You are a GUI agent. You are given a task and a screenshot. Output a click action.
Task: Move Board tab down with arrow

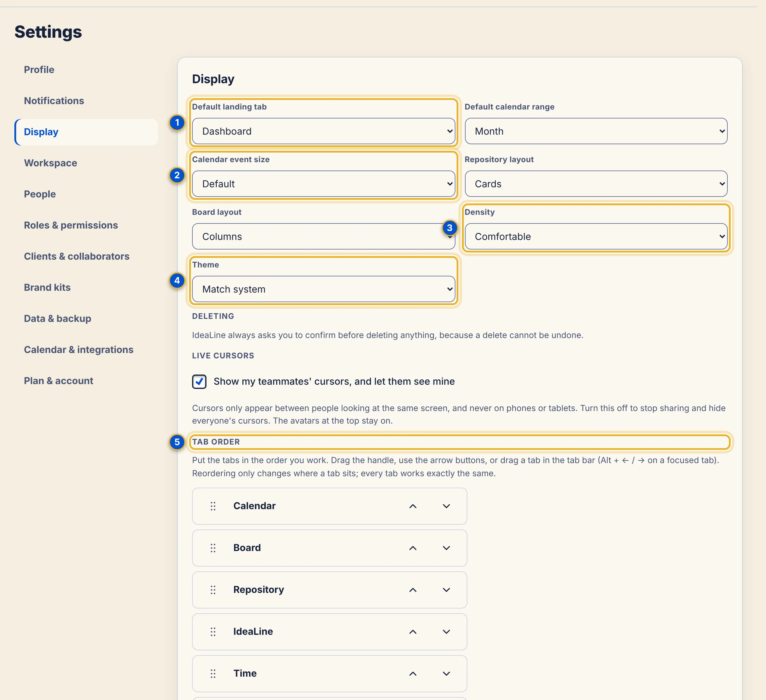[446, 548]
